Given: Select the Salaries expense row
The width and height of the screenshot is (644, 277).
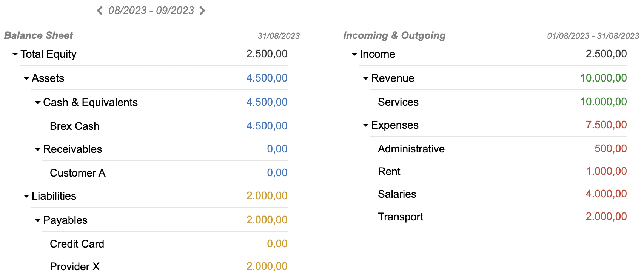Looking at the screenshot, I should tap(397, 194).
